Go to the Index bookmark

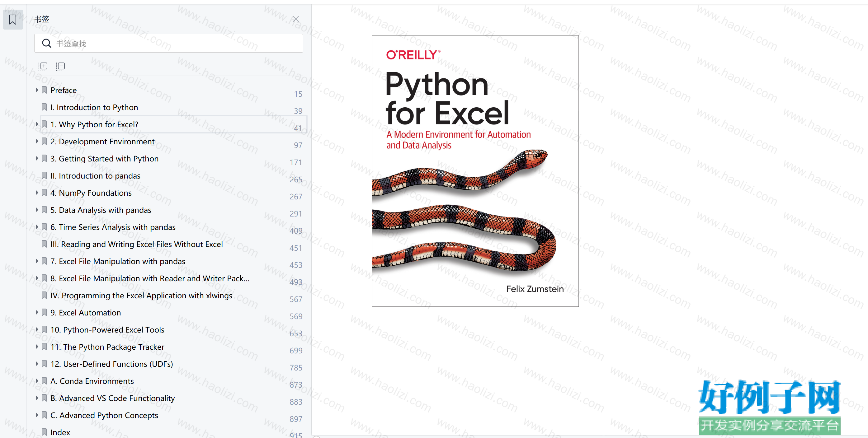pyautogui.click(x=60, y=433)
